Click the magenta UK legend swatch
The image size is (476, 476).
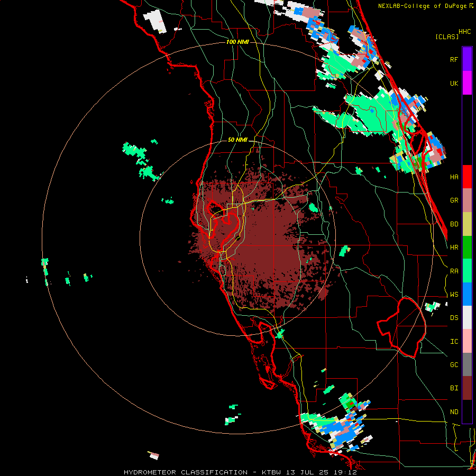tap(467, 83)
